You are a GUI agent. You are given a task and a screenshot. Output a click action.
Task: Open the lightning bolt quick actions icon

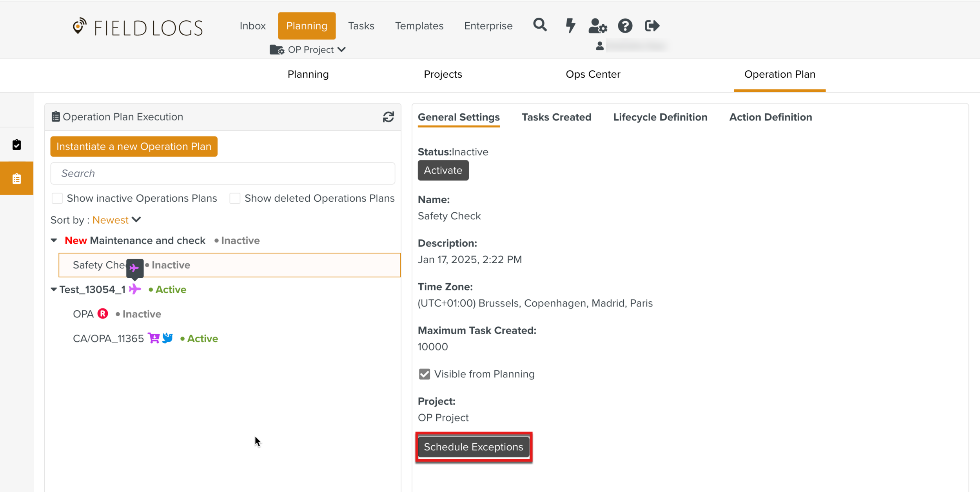point(570,26)
